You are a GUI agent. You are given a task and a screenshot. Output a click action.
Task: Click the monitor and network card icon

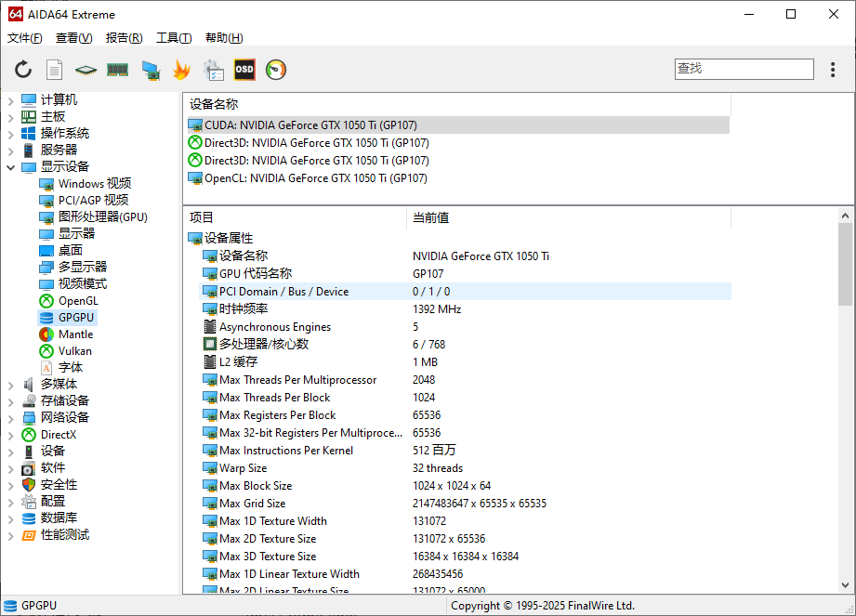pyautogui.click(x=150, y=70)
